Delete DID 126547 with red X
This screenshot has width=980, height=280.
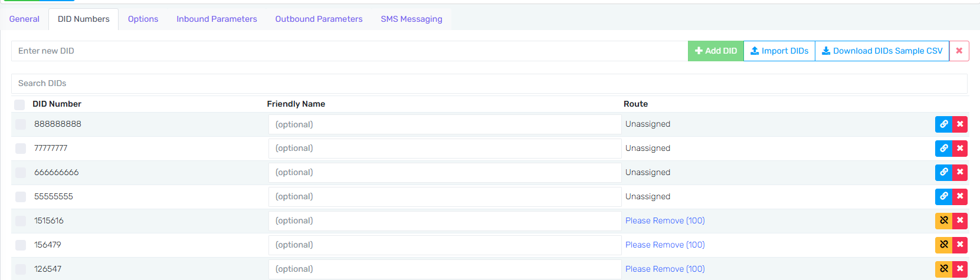(960, 269)
